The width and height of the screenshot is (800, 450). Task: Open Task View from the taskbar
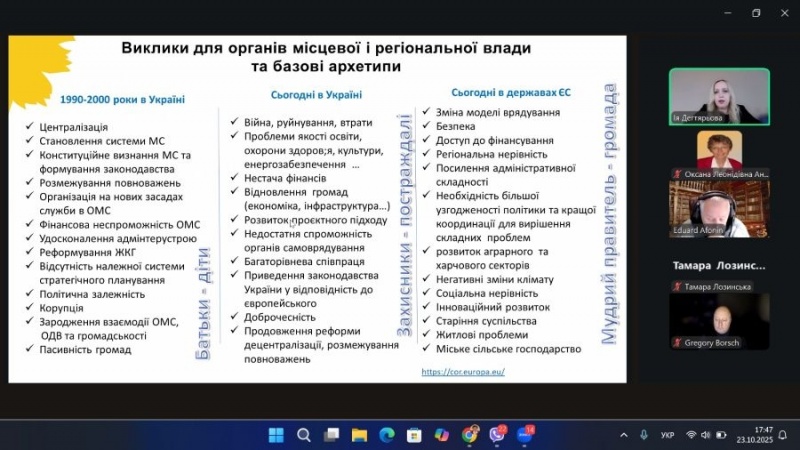point(332,435)
